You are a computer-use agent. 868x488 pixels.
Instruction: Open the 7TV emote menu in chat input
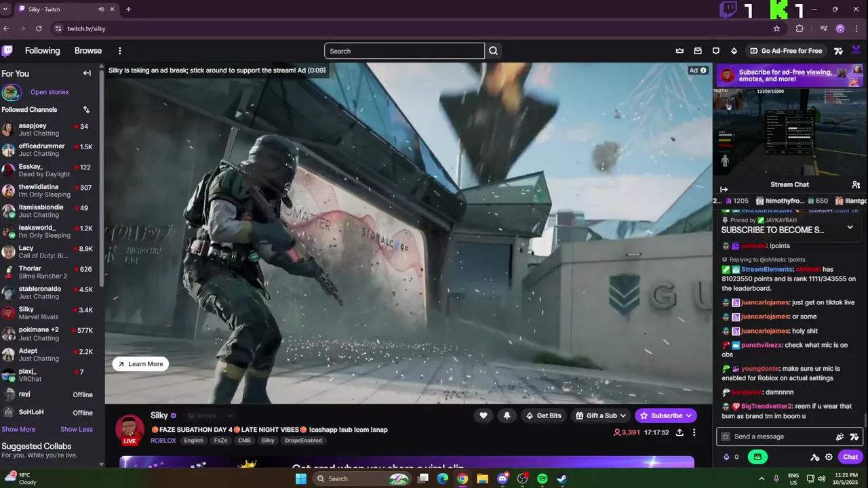854,436
